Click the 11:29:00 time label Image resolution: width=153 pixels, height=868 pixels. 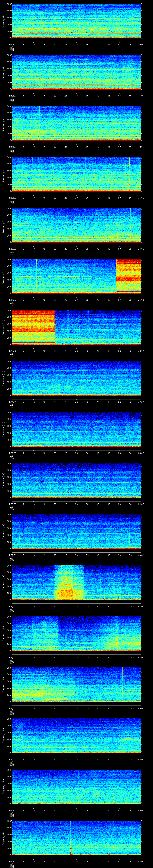pos(12,44)
